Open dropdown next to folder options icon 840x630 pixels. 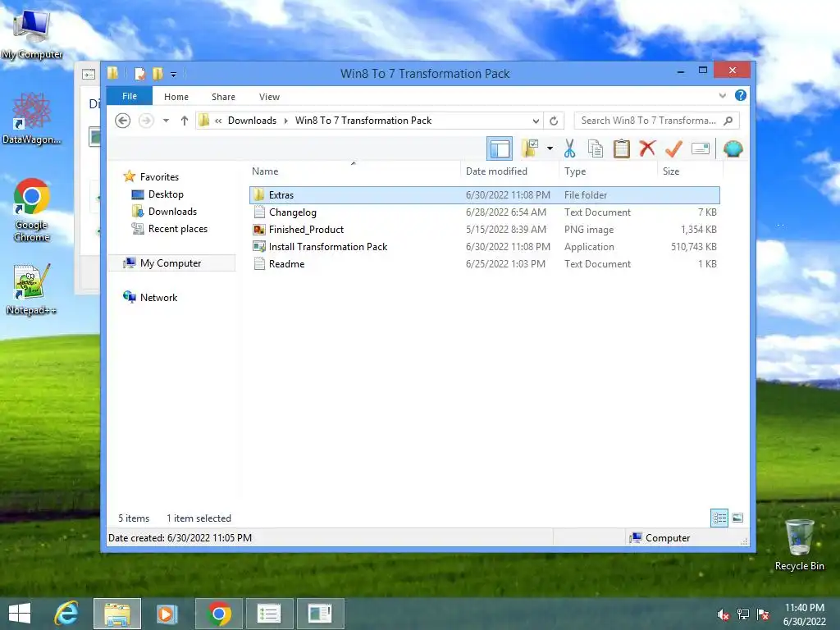point(550,148)
